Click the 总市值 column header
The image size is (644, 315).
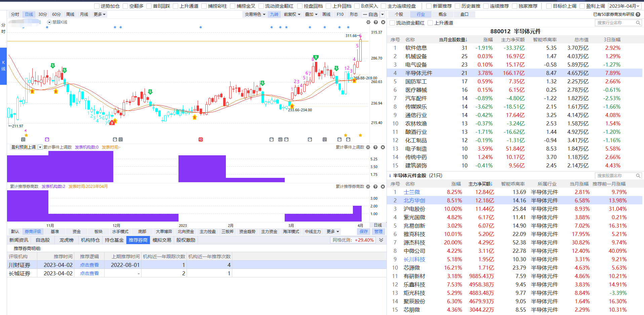(581, 40)
